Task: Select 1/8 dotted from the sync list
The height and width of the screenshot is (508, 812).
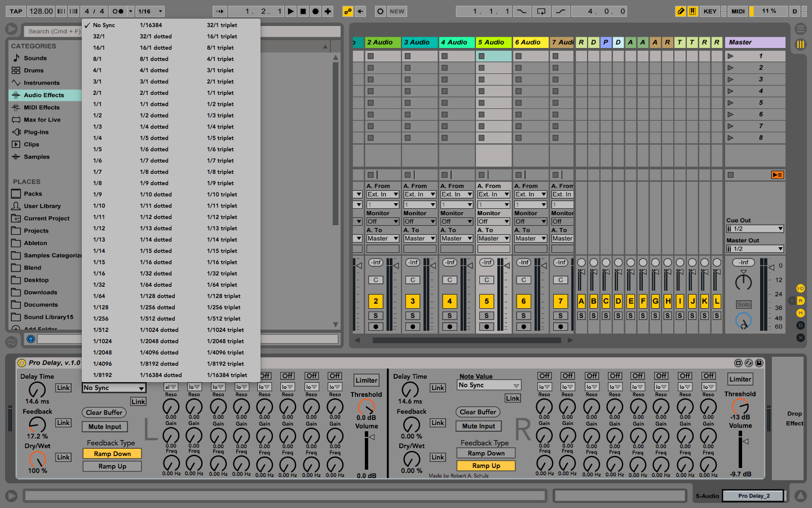Action: pos(154,172)
